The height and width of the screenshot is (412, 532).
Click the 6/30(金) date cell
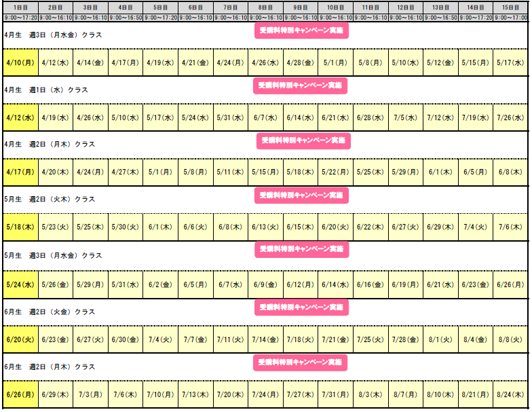[x=126, y=339]
